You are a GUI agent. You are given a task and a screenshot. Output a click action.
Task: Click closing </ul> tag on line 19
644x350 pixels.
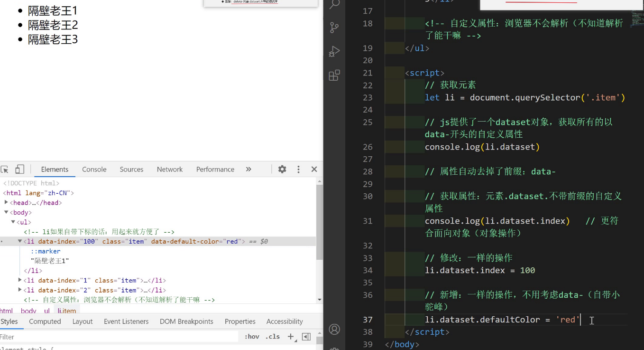coord(417,48)
